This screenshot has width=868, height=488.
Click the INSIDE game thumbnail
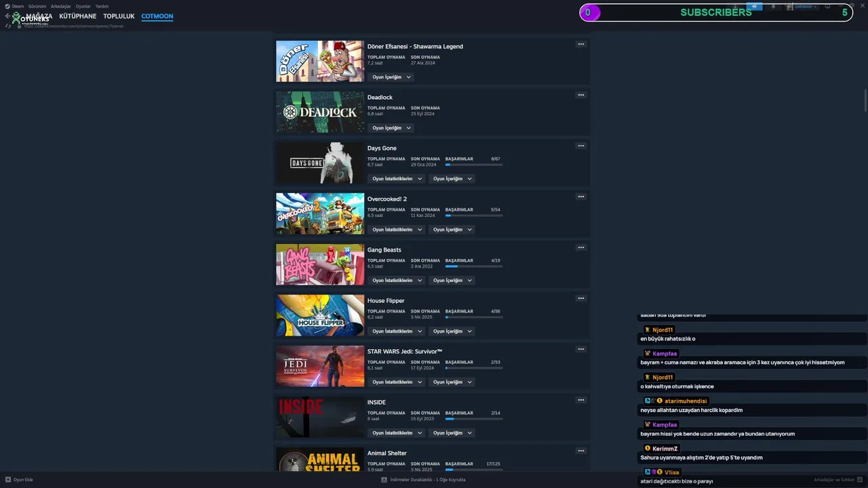click(x=320, y=418)
